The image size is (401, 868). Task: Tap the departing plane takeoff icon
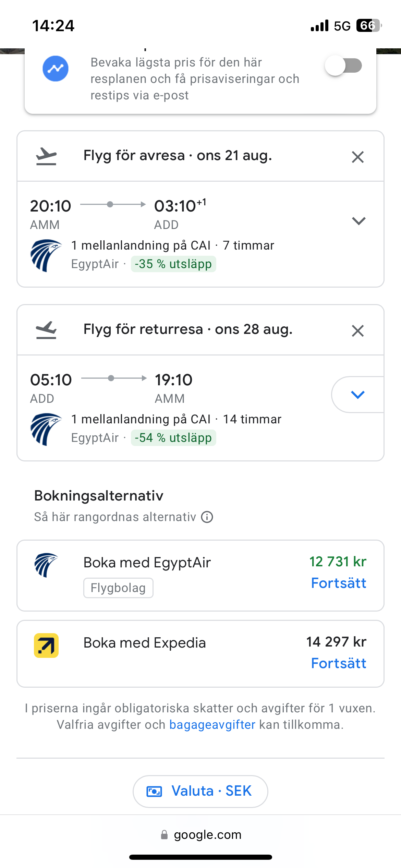46,156
